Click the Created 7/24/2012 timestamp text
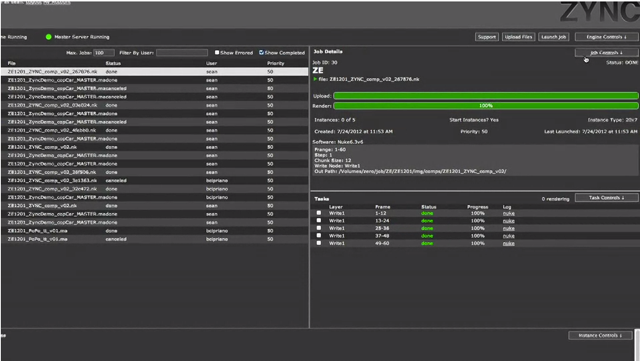The width and height of the screenshot is (640, 361). tap(353, 131)
